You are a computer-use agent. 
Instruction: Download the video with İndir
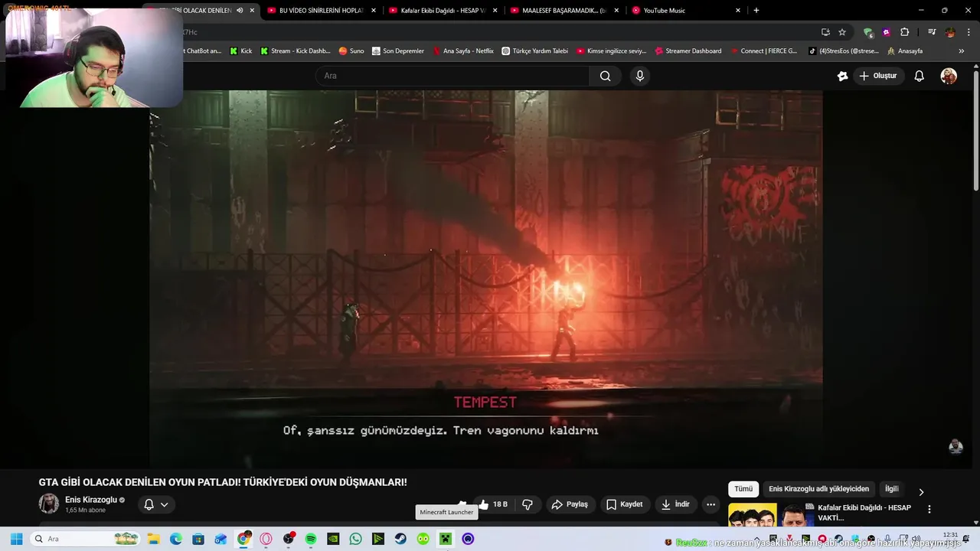pos(676,504)
